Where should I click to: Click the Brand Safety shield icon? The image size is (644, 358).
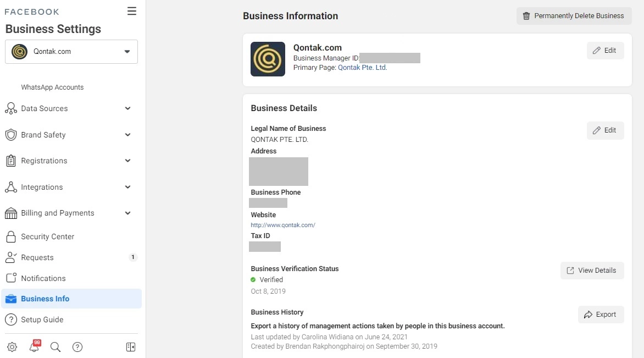pos(11,135)
